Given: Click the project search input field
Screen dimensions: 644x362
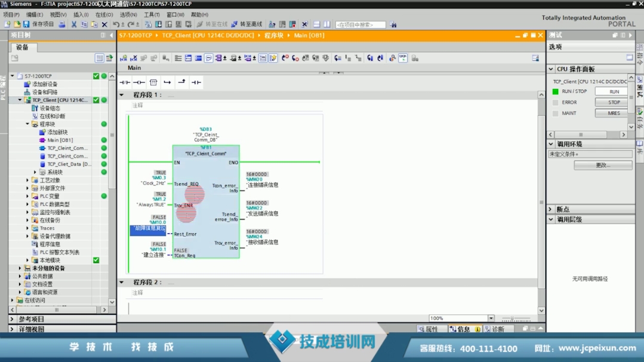Looking at the screenshot, I should coord(360,24).
